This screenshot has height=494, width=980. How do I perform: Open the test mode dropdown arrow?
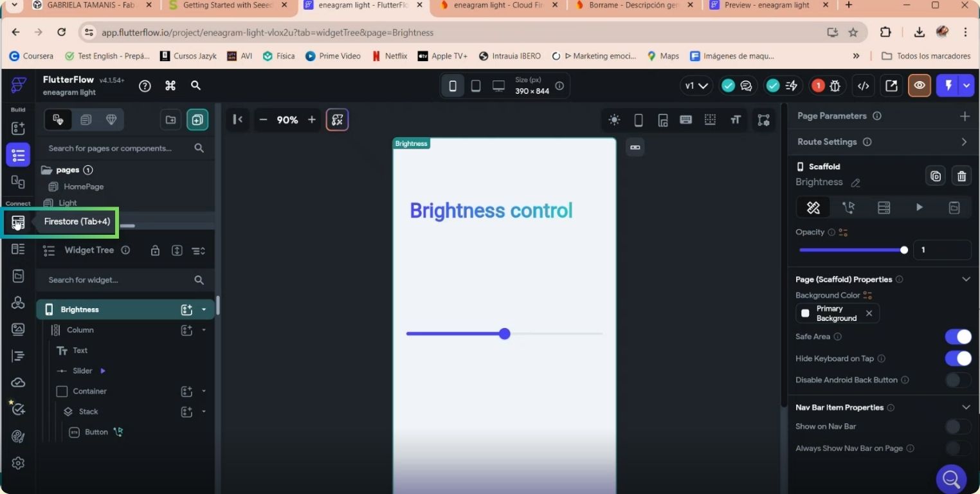966,86
